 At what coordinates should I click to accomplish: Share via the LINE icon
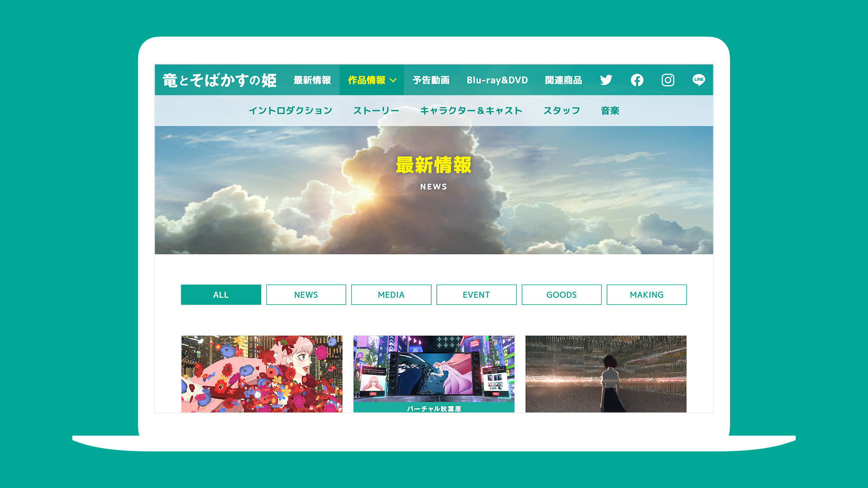[698, 80]
